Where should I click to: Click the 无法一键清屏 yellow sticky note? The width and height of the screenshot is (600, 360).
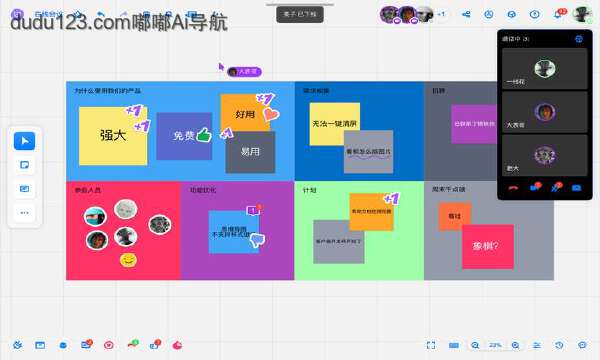[334, 124]
